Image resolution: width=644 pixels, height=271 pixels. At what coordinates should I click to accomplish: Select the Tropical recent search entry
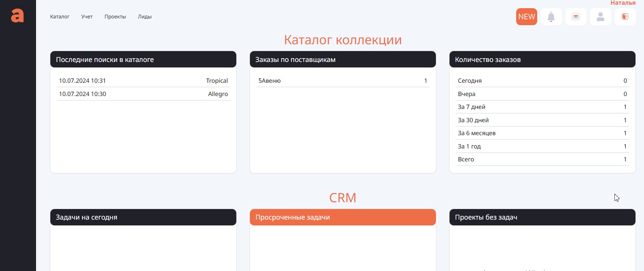217,81
